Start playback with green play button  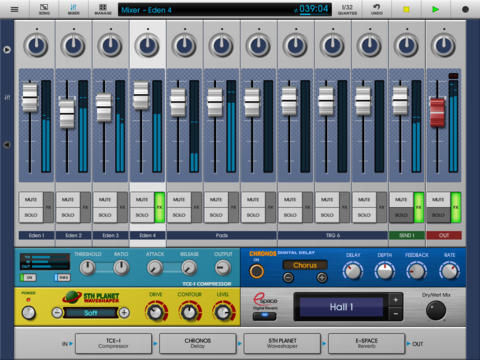pos(435,9)
